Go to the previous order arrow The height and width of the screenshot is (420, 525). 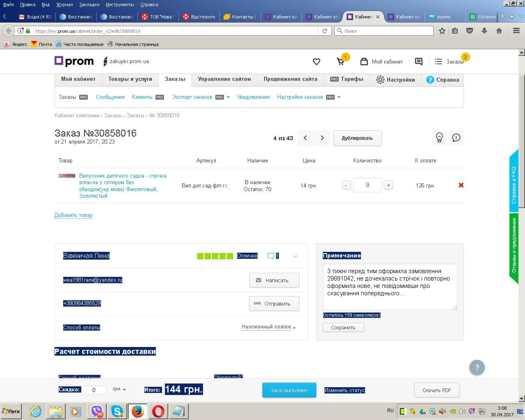pos(305,138)
